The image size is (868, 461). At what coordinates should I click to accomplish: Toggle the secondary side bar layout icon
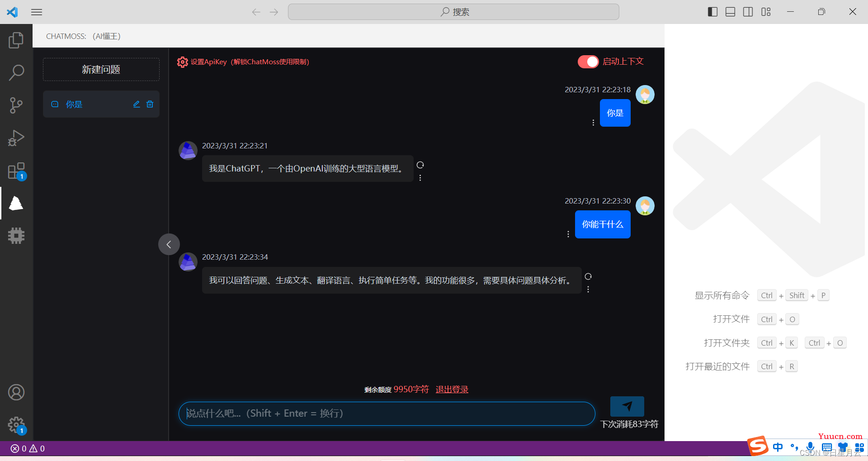[748, 12]
